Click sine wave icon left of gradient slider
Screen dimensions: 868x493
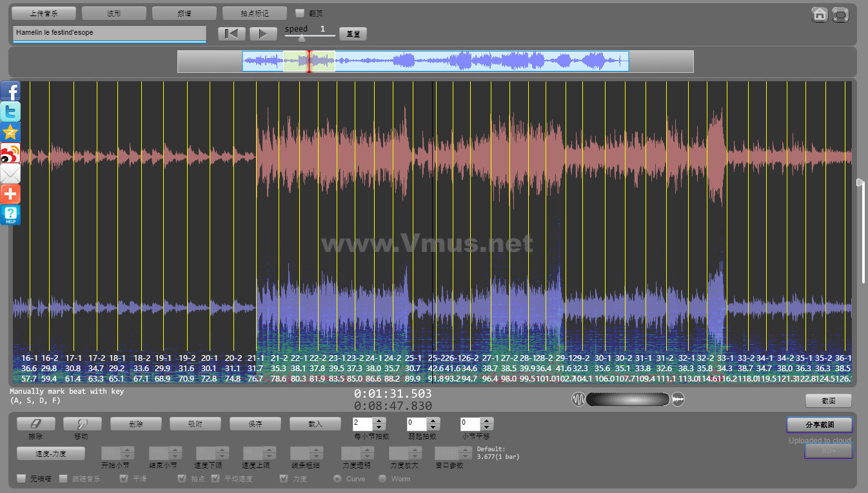[x=578, y=400]
